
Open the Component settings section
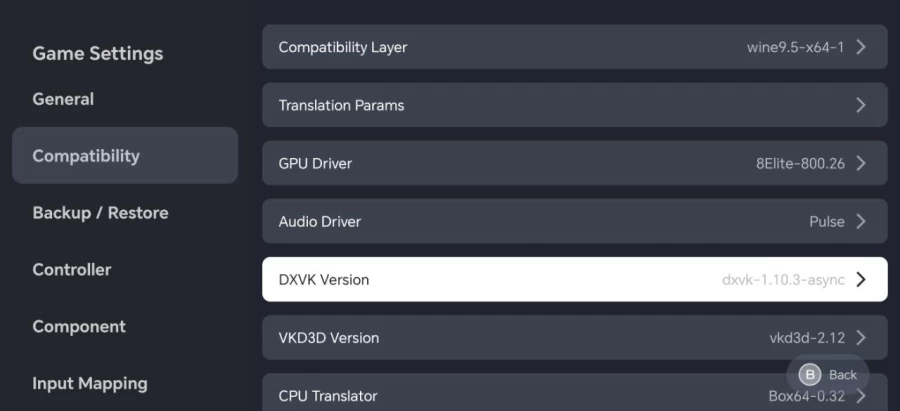79,327
